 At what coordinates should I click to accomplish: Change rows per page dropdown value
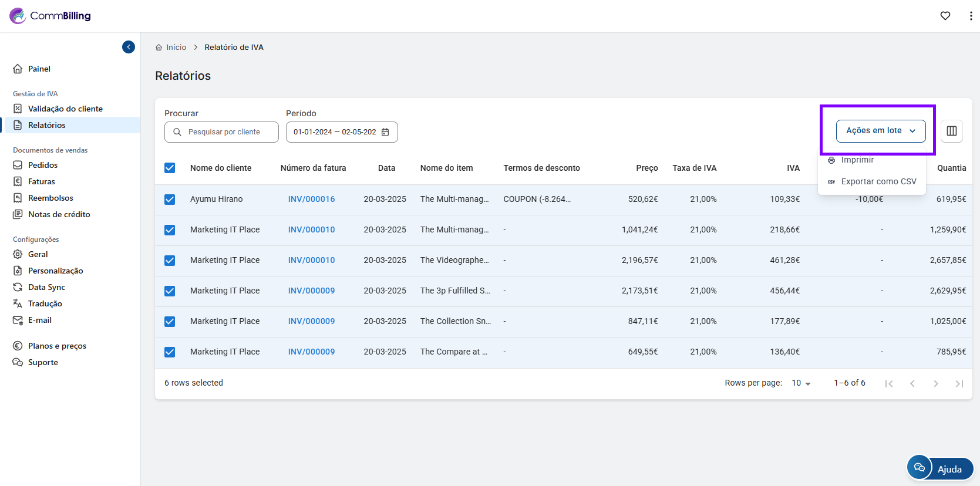[801, 383]
